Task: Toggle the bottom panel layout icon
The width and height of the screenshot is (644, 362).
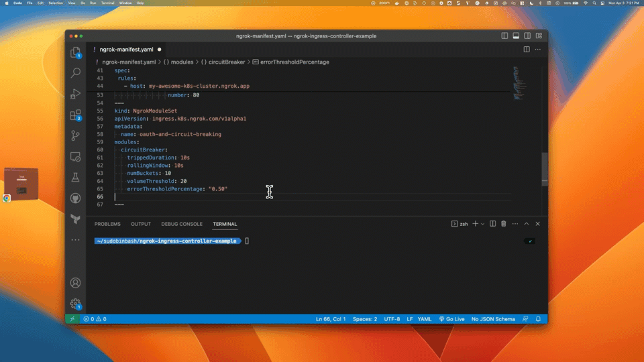Action: click(516, 36)
